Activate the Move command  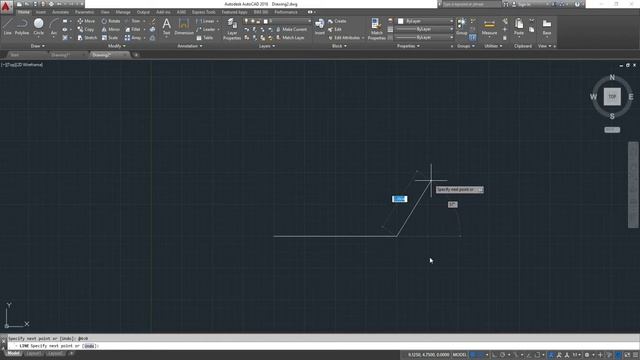tap(86, 21)
